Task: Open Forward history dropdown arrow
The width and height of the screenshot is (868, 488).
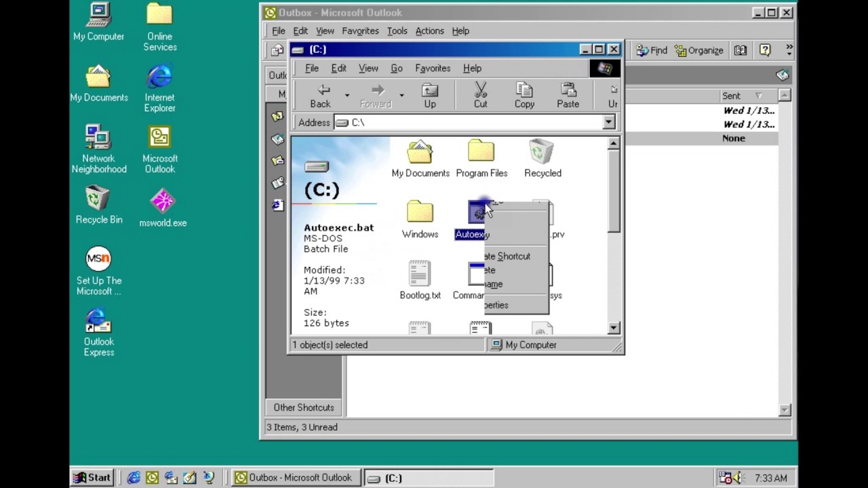Action: coord(401,96)
